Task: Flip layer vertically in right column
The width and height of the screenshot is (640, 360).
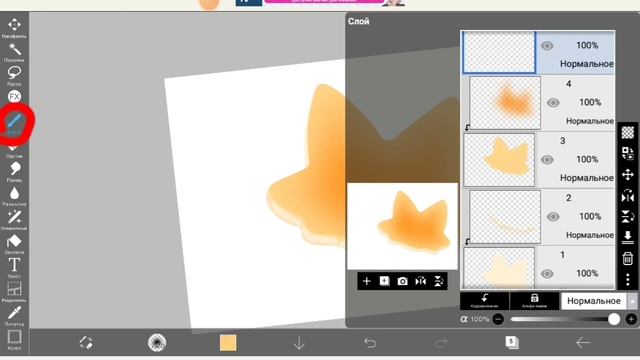Action: point(628,217)
